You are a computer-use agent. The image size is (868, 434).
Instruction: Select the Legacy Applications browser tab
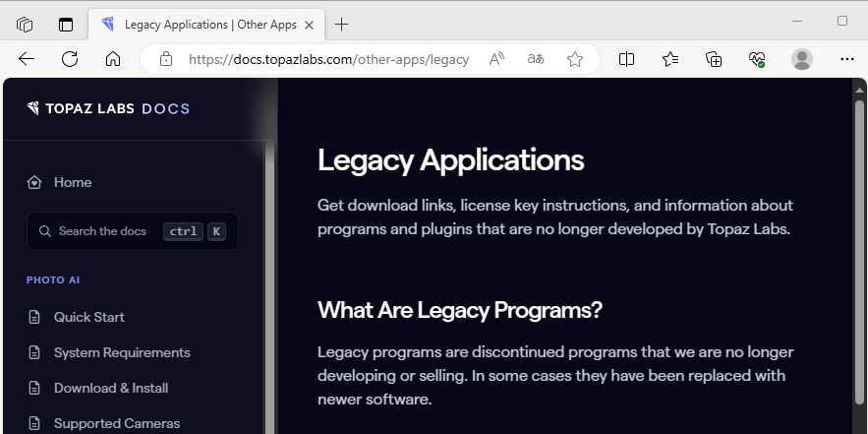tap(207, 25)
